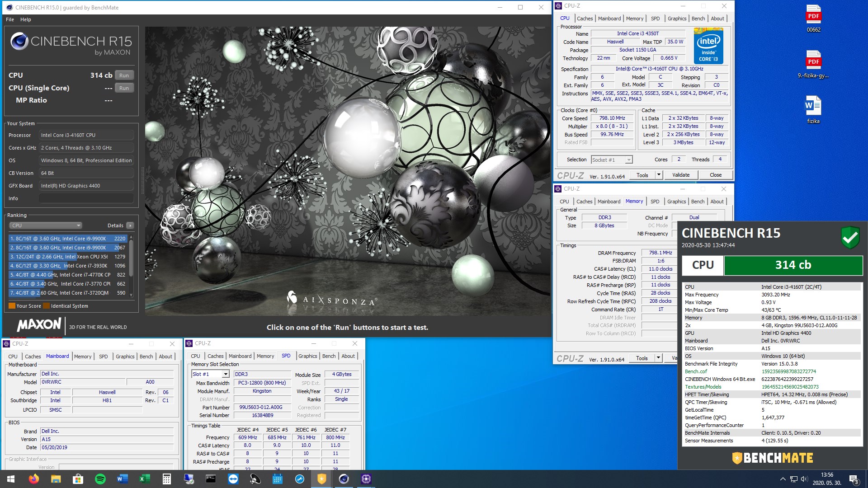Screen dimensions: 868x488
Task: Select ranking row 5 Core i7-4770K
Action: click(68, 275)
